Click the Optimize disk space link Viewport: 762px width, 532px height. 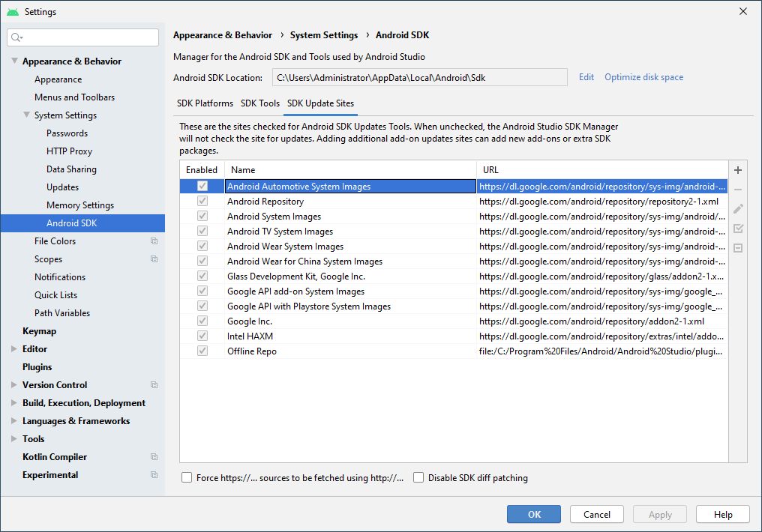point(643,77)
